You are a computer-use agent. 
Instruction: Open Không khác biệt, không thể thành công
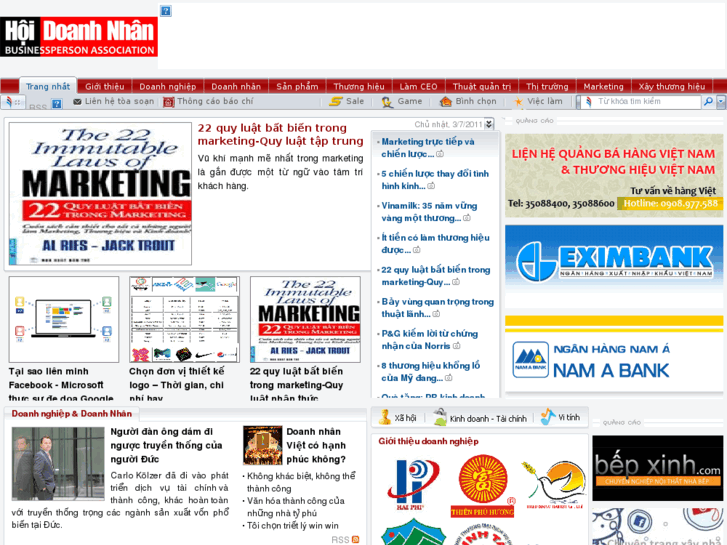pyautogui.click(x=301, y=482)
